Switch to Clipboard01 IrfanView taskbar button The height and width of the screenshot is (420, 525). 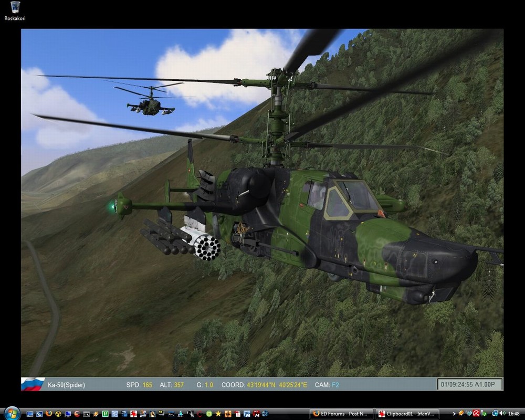(407, 414)
